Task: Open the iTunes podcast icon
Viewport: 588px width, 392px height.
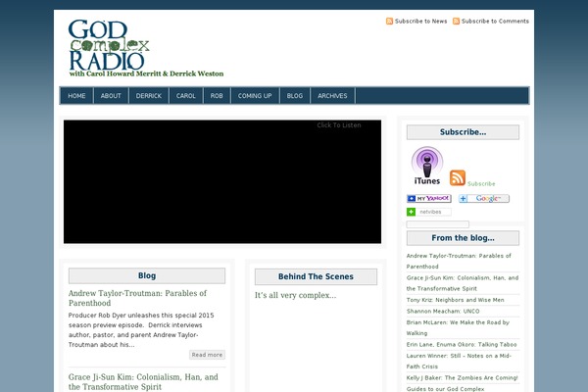Action: click(427, 166)
